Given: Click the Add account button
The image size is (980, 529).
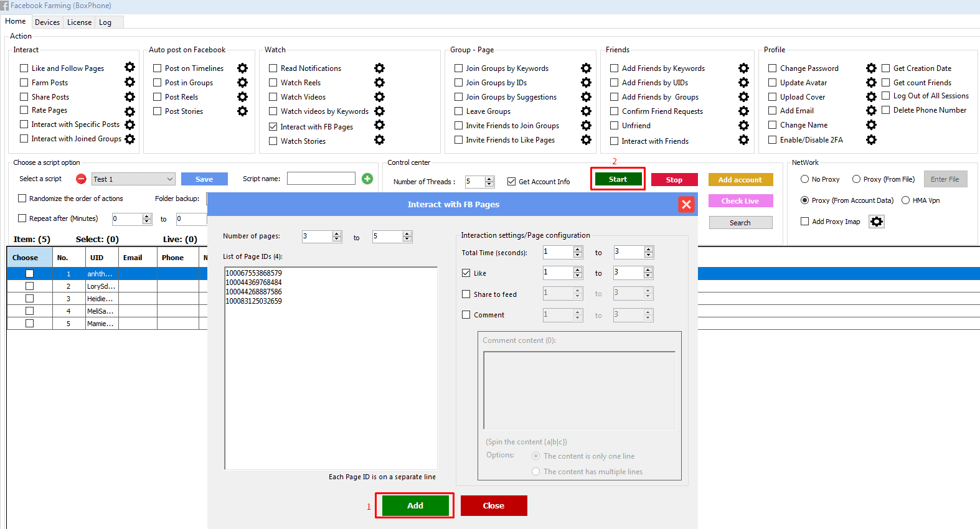Looking at the screenshot, I should coord(740,180).
